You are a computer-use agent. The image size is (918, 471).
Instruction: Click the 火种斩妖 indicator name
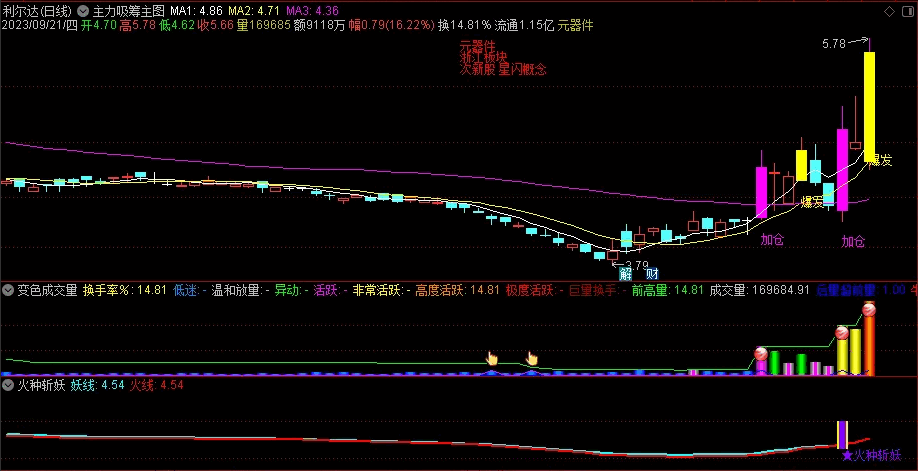point(40,385)
